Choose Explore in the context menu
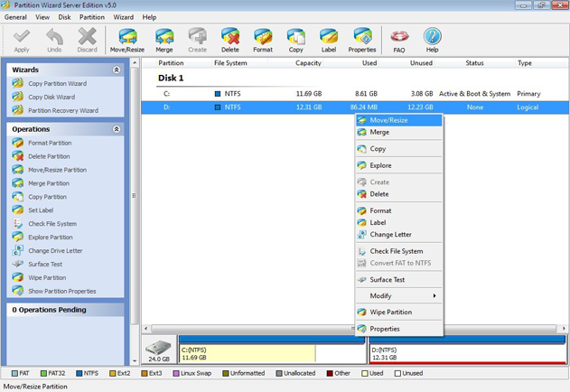The height and width of the screenshot is (392, 570). pyautogui.click(x=398, y=165)
